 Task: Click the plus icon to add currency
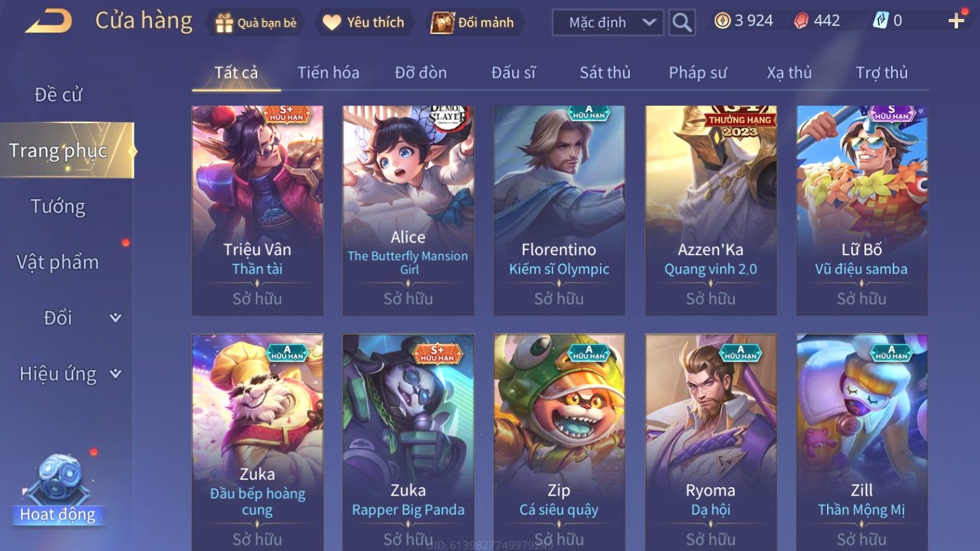956,21
